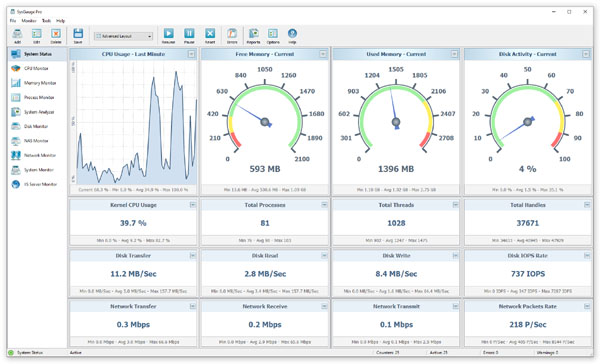
Task: Pause monitoring using the Pause icon
Action: 189,36
